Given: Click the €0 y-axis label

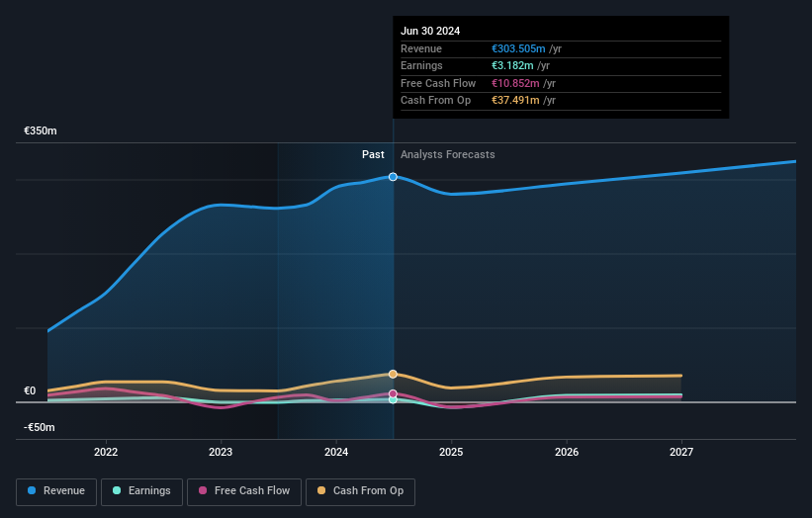Looking at the screenshot, I should coord(30,390).
